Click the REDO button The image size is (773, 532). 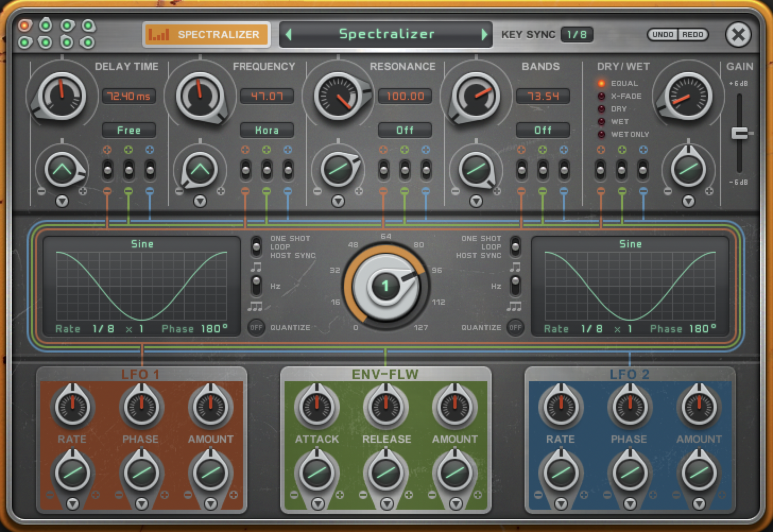[693, 35]
